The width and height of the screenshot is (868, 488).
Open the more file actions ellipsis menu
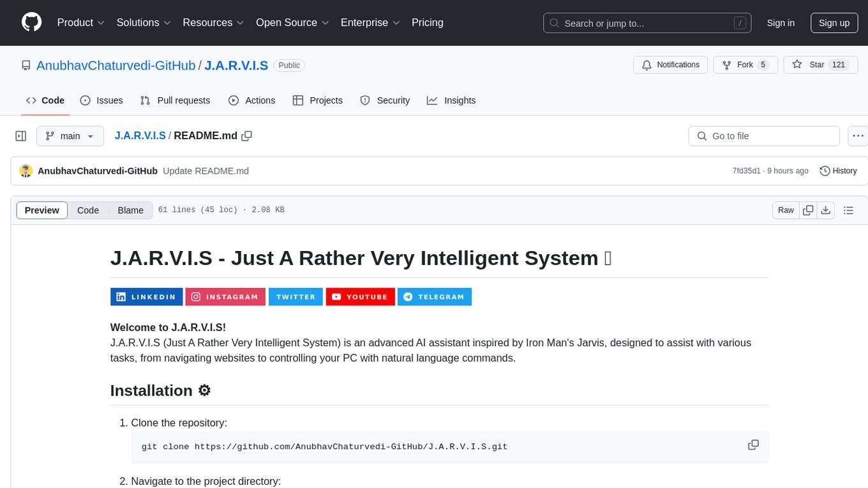point(858,136)
